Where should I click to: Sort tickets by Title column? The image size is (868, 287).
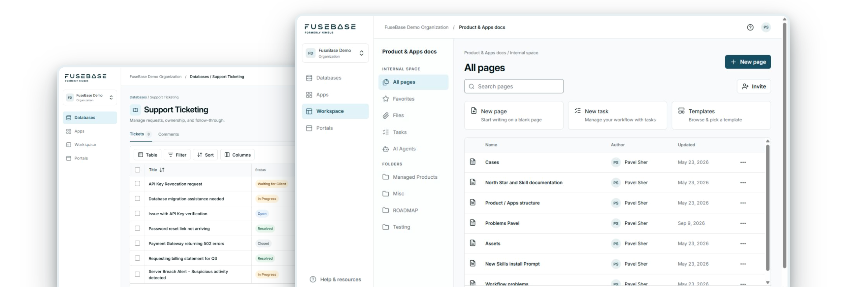point(157,170)
